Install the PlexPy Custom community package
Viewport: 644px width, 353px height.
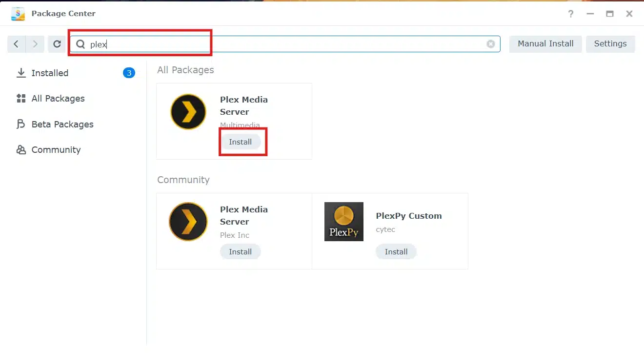(x=396, y=251)
